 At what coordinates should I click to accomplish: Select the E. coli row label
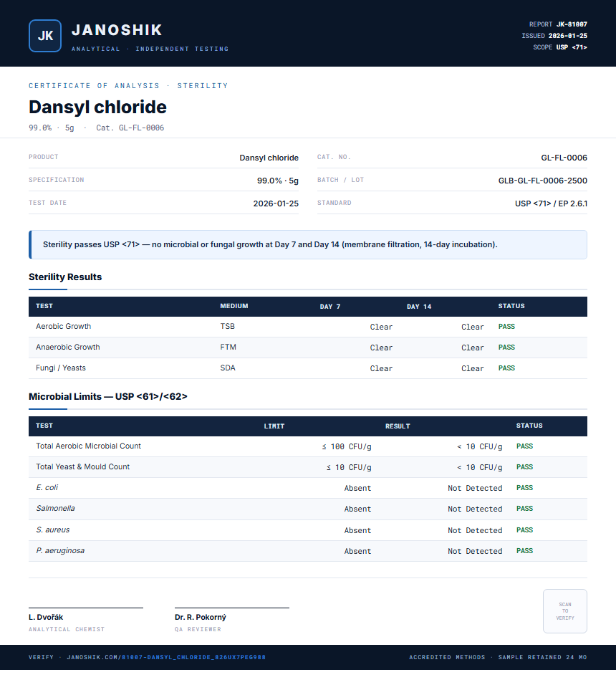coord(47,487)
